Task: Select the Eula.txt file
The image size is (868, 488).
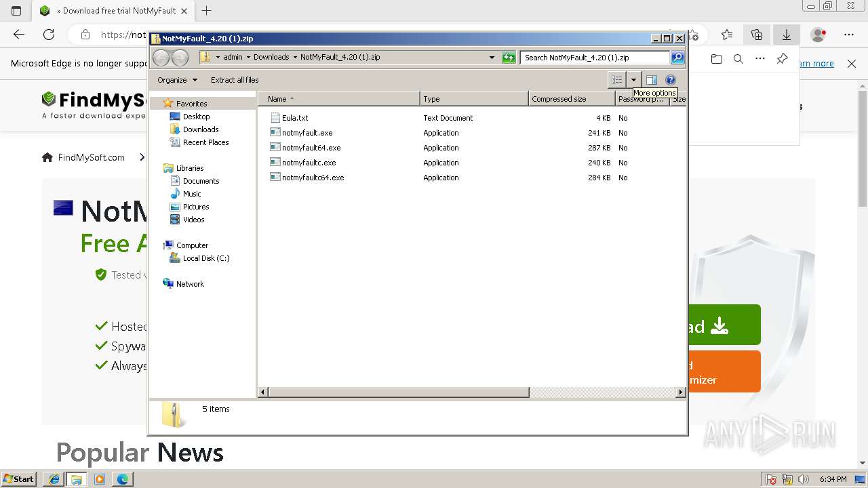Action: click(x=295, y=118)
